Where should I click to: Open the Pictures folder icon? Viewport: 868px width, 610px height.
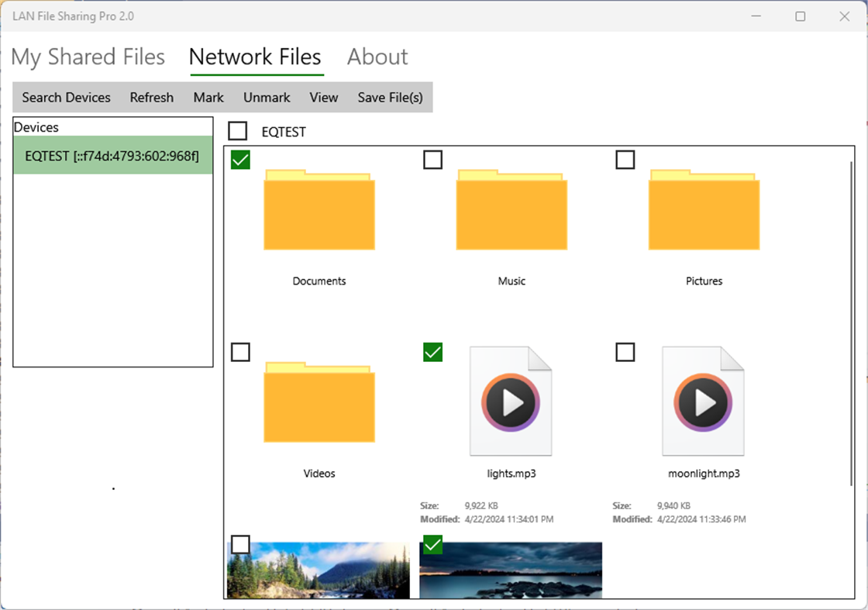pyautogui.click(x=703, y=209)
